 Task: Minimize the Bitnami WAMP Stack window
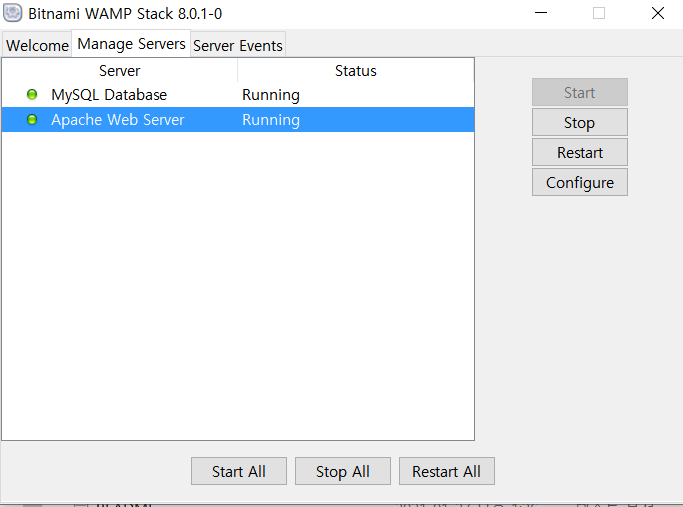point(541,13)
